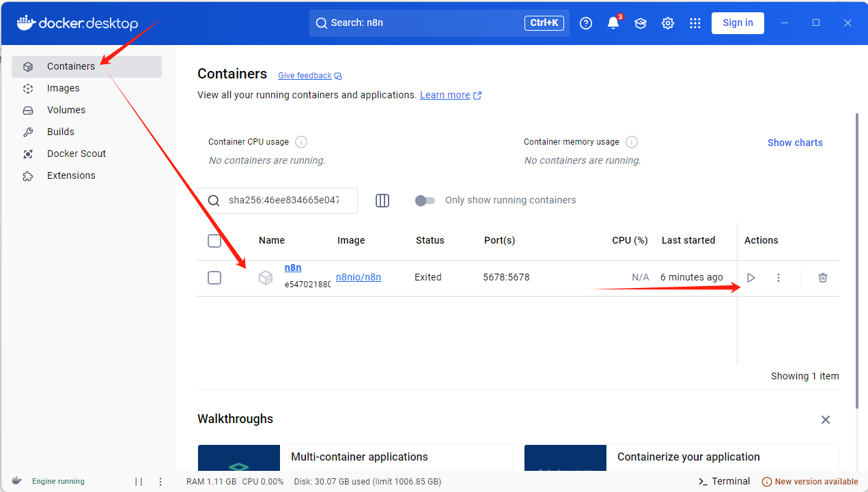
Task: Pause the Docker engine in status bar
Action: point(139,481)
